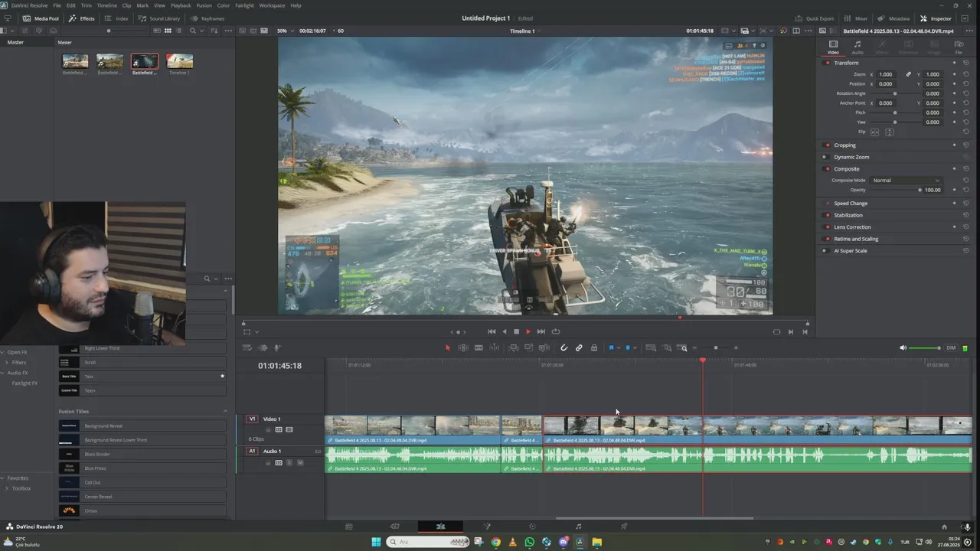Toggle Lens Correction switch
This screenshot has height=551, width=980.
pos(827,227)
